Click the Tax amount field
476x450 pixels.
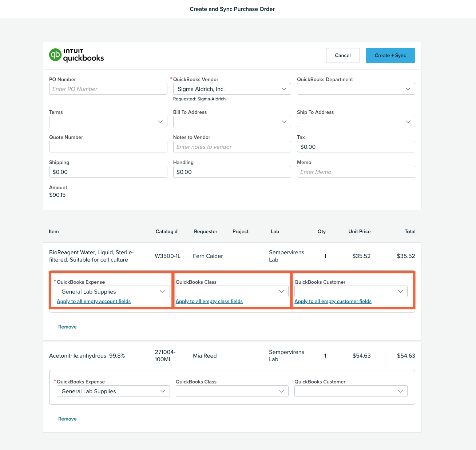(356, 147)
